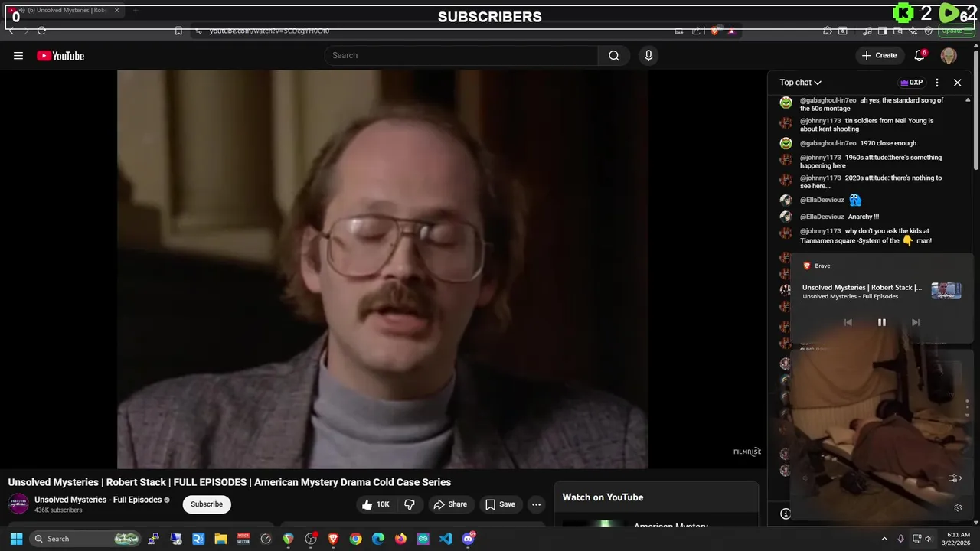
Task: Reload the browser page
Action: tap(41, 31)
